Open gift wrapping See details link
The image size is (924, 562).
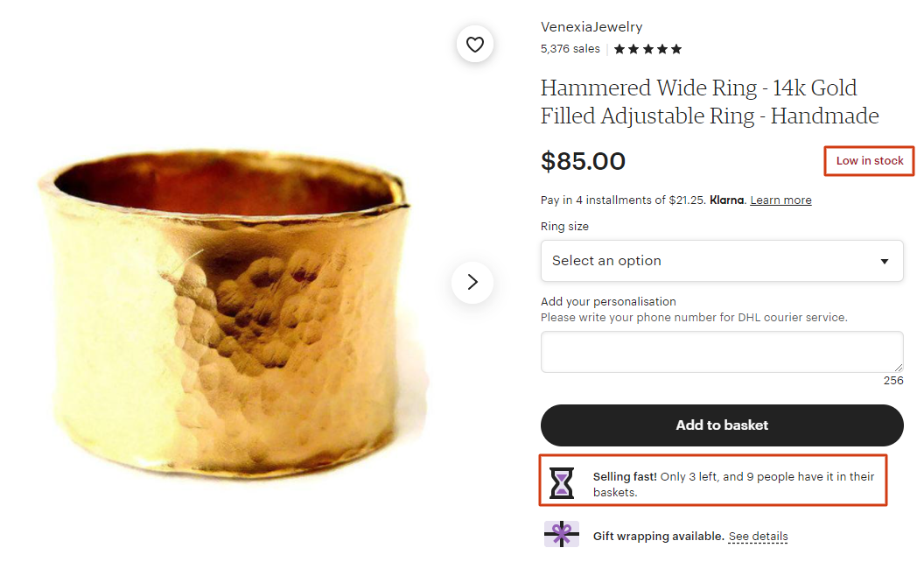click(x=758, y=537)
